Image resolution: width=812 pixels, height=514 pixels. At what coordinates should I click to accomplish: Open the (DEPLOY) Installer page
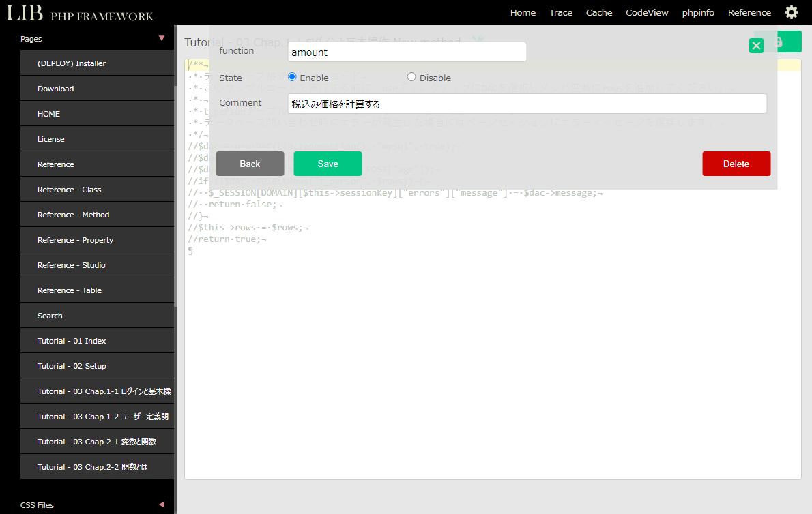[x=72, y=63]
